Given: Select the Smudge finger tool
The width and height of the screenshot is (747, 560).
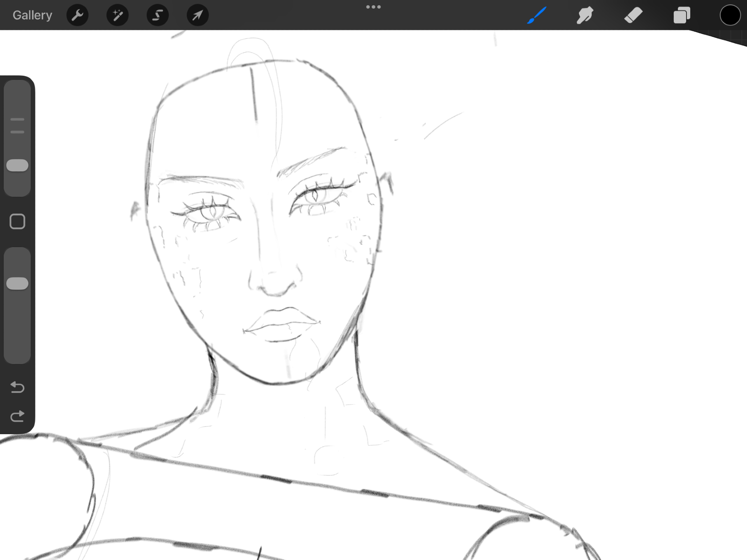Looking at the screenshot, I should (x=585, y=15).
